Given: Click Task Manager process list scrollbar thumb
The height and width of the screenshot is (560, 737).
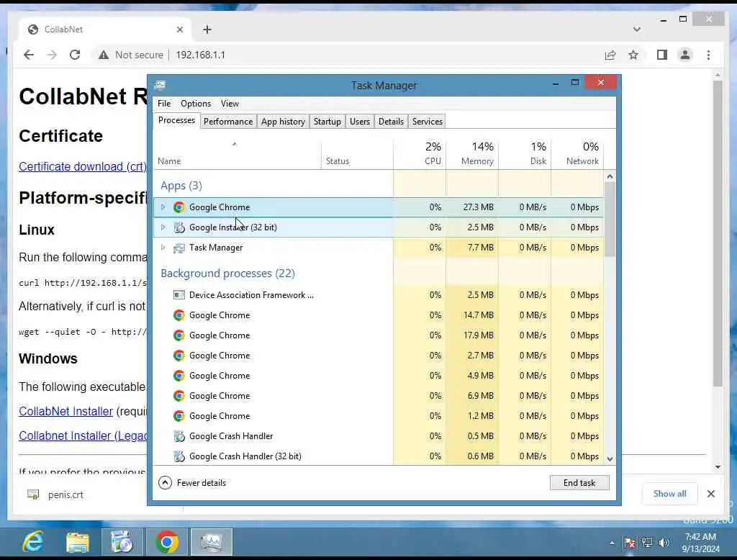Looking at the screenshot, I should (610, 219).
